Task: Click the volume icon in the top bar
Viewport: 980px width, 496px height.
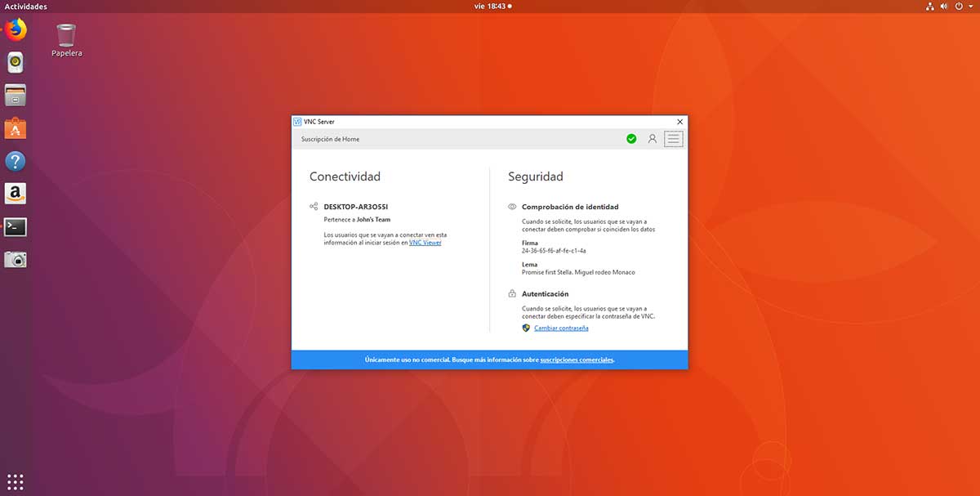Action: coord(944,7)
